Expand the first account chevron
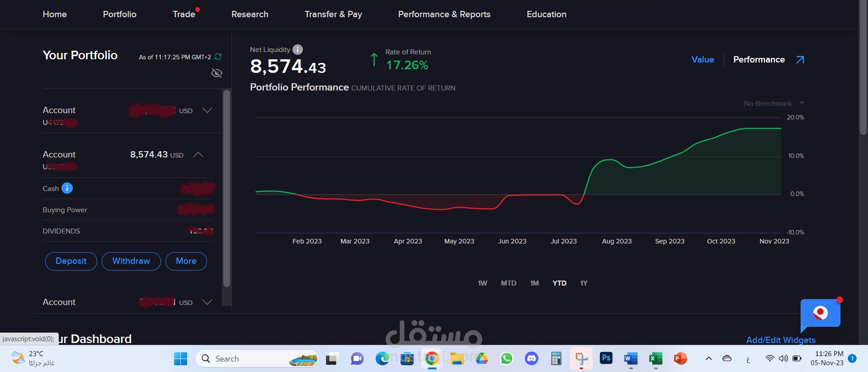 [207, 110]
